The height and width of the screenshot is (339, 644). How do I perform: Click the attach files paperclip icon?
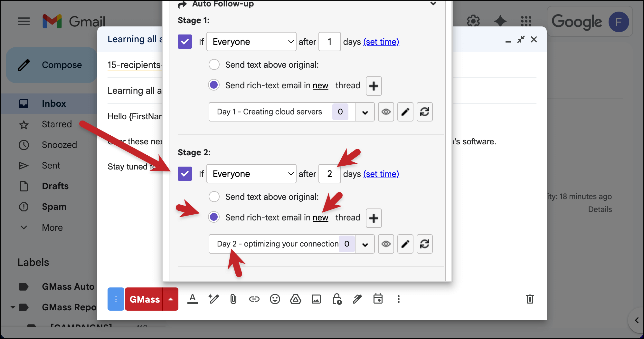click(x=233, y=299)
